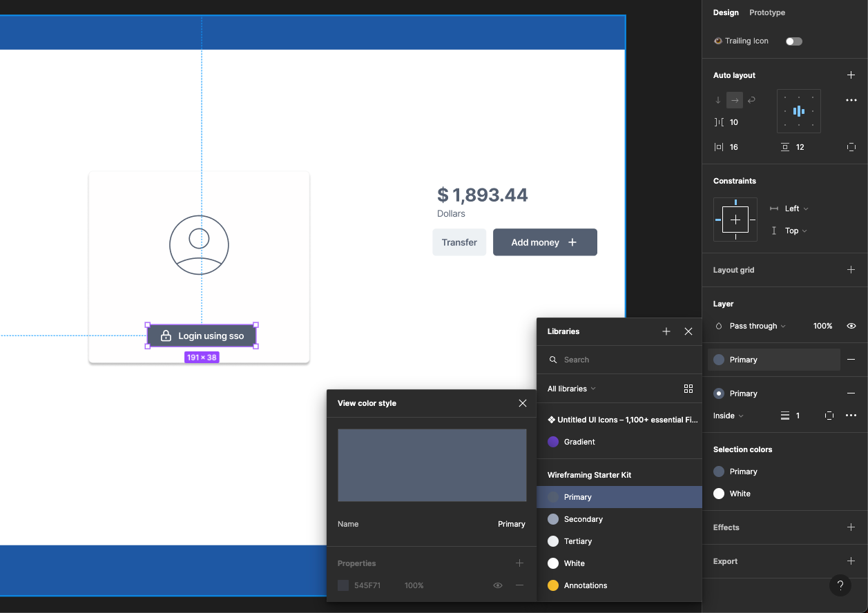Add a new library with the plus icon
Viewport: 868px width, 613px height.
[666, 331]
